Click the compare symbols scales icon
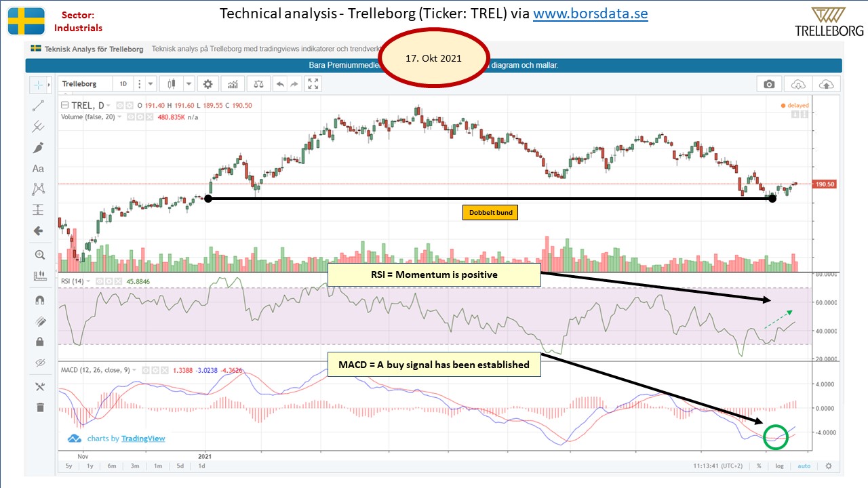This screenshot has width=868, height=488. 258,84
